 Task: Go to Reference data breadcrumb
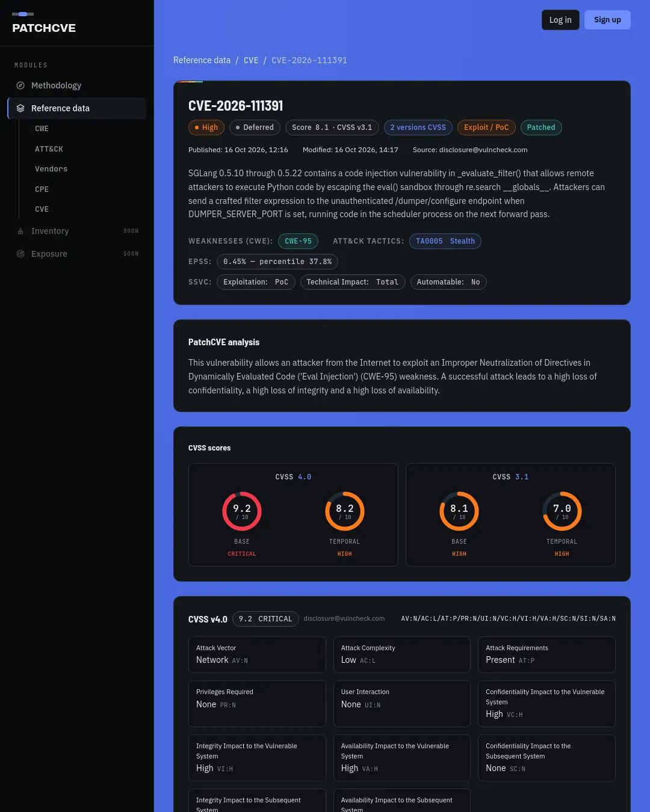click(202, 60)
